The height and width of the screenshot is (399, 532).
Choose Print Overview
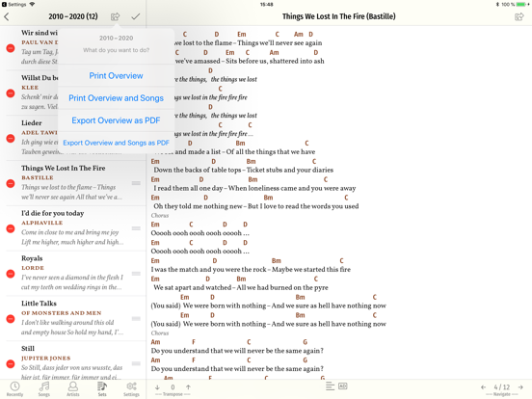tap(116, 76)
